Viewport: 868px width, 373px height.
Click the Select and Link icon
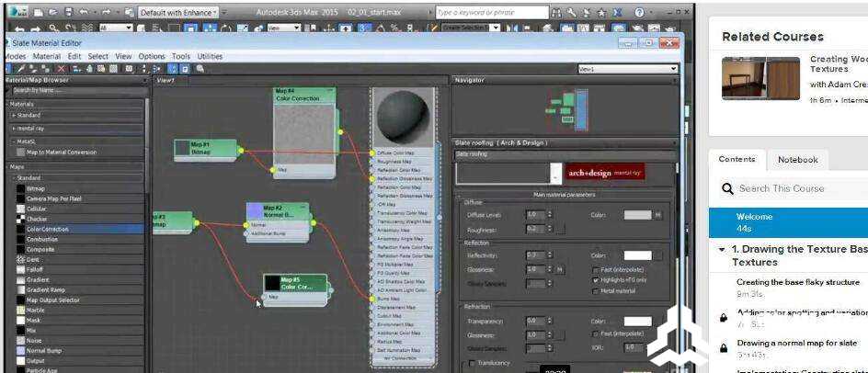pos(53,28)
